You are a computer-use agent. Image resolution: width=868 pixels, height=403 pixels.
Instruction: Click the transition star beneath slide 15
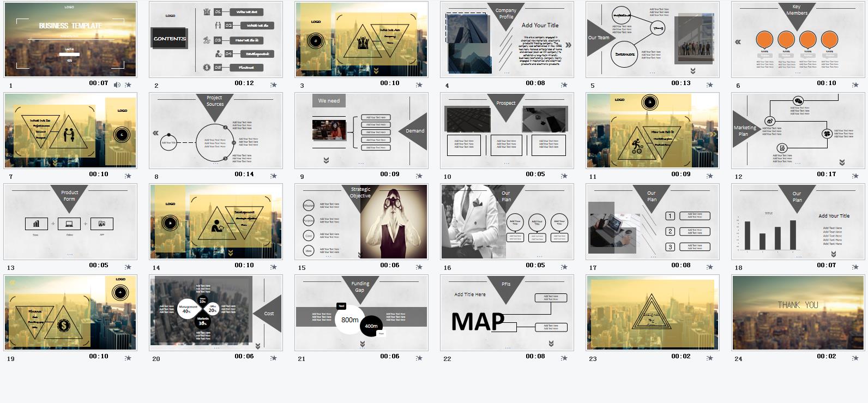pyautogui.click(x=419, y=267)
